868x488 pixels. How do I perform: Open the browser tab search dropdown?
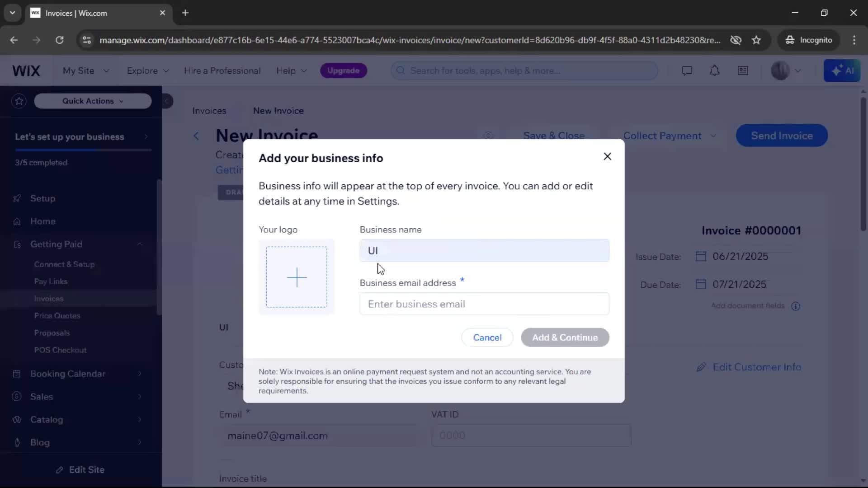tap(13, 13)
